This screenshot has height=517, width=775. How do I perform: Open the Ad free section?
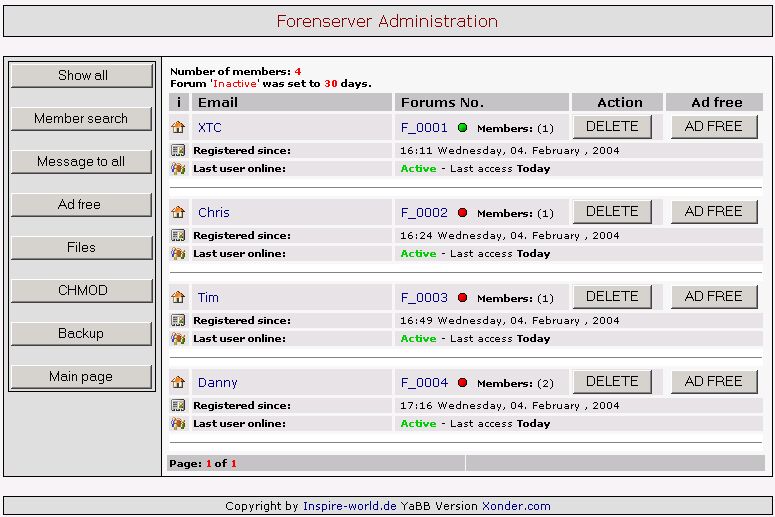click(82, 205)
